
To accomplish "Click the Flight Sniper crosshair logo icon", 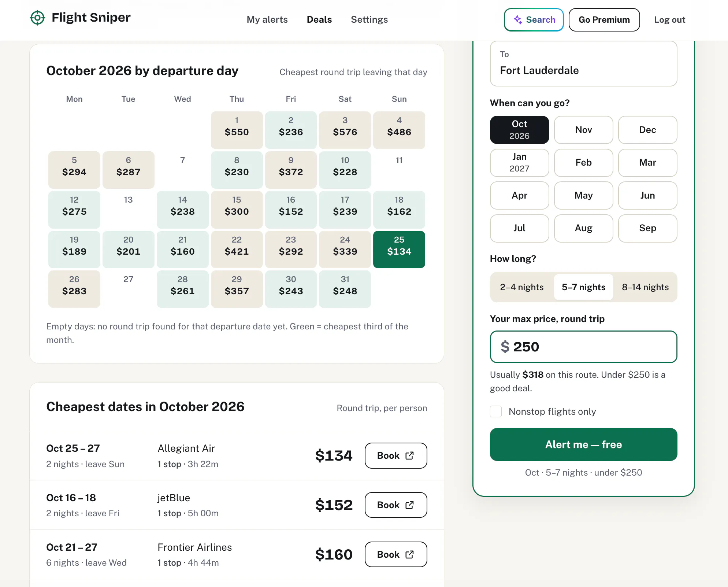I will tap(37, 18).
